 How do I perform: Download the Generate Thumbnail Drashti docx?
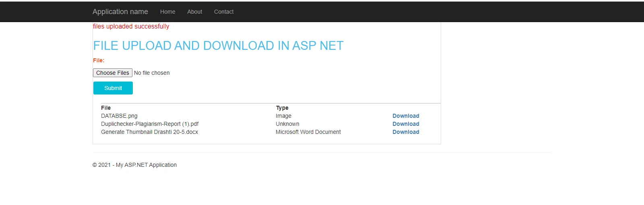click(x=406, y=132)
